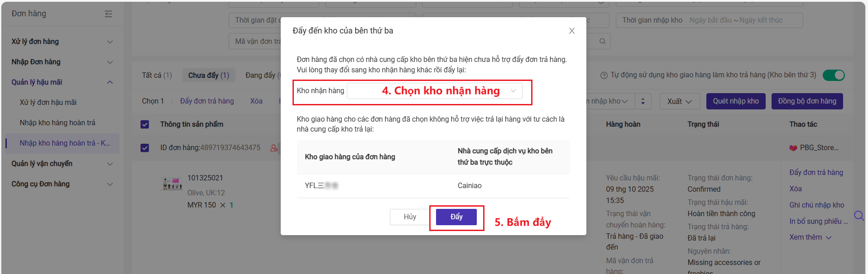Close the third-party warehouse dialog

point(571,31)
